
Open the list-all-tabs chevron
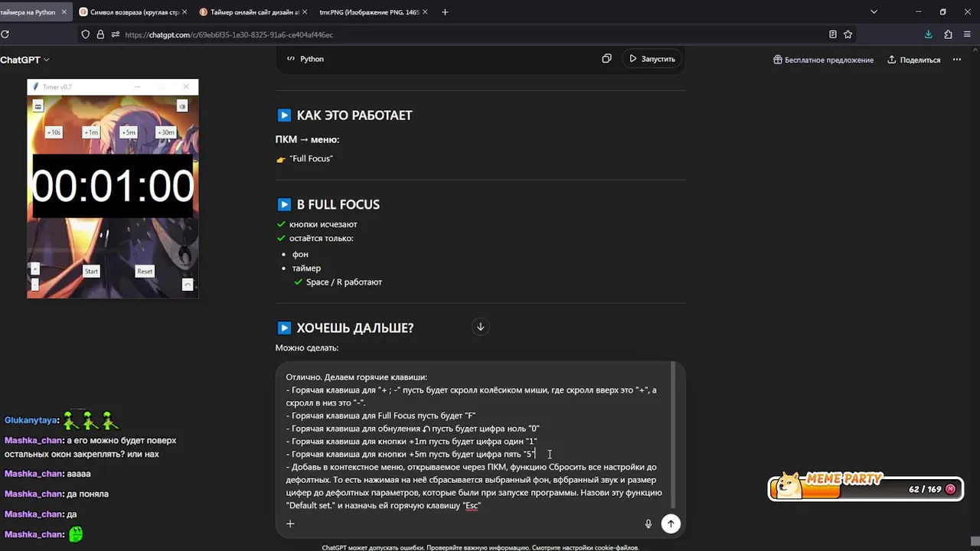874,12
